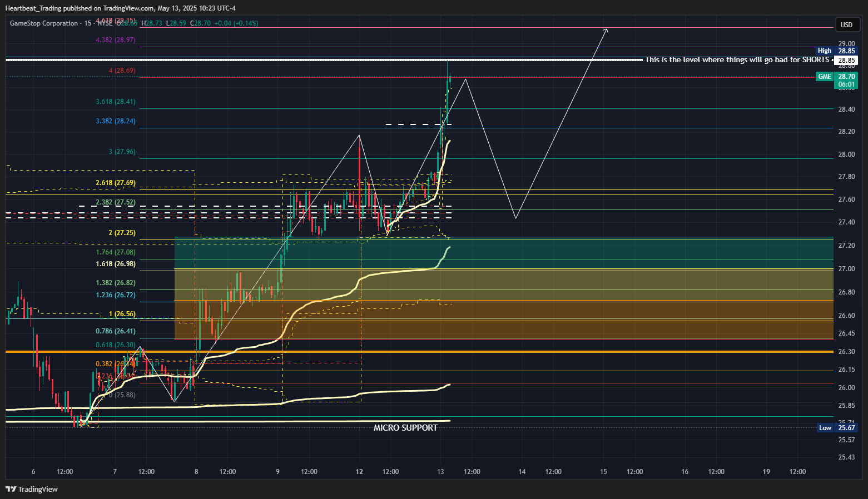868x499 pixels.
Task: Click the Fibonacci label 3 (27.96)
Action: coord(122,152)
